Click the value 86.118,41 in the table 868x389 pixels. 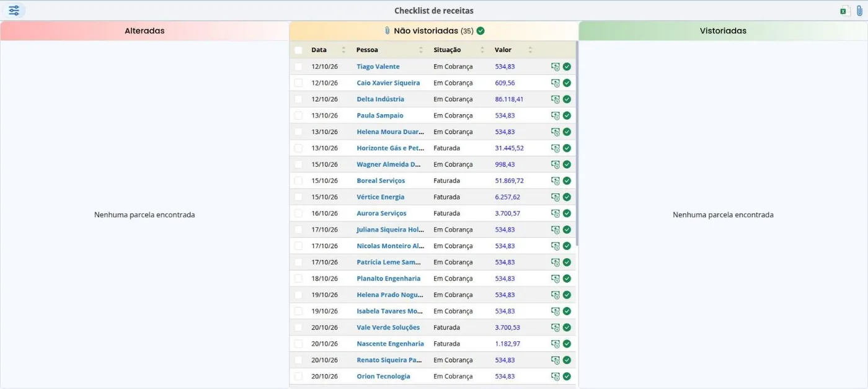tap(509, 99)
